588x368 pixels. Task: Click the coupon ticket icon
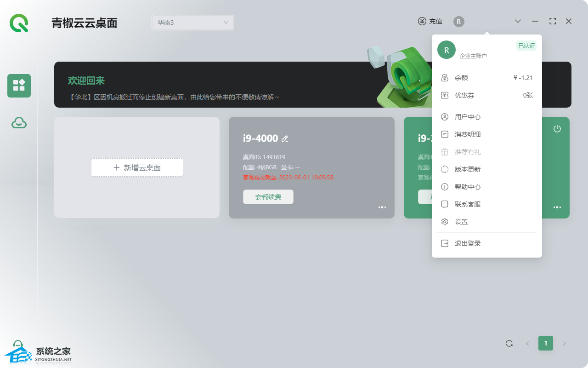click(x=445, y=96)
